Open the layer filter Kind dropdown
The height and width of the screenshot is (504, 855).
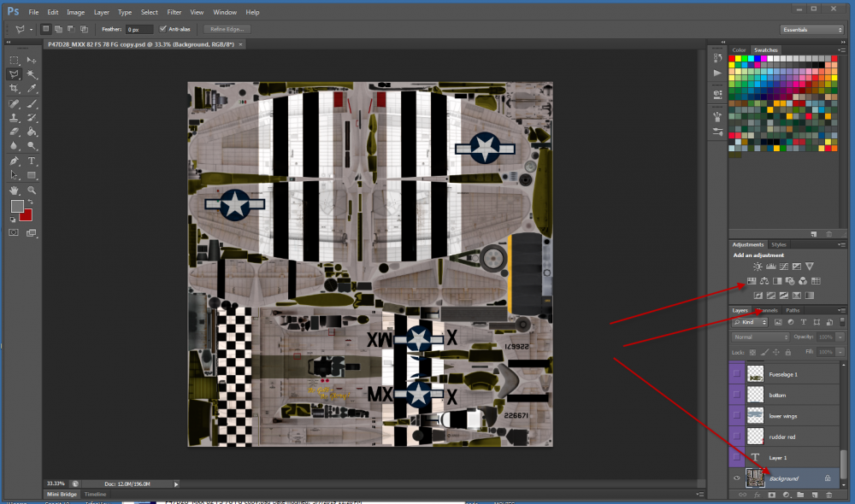pos(750,323)
